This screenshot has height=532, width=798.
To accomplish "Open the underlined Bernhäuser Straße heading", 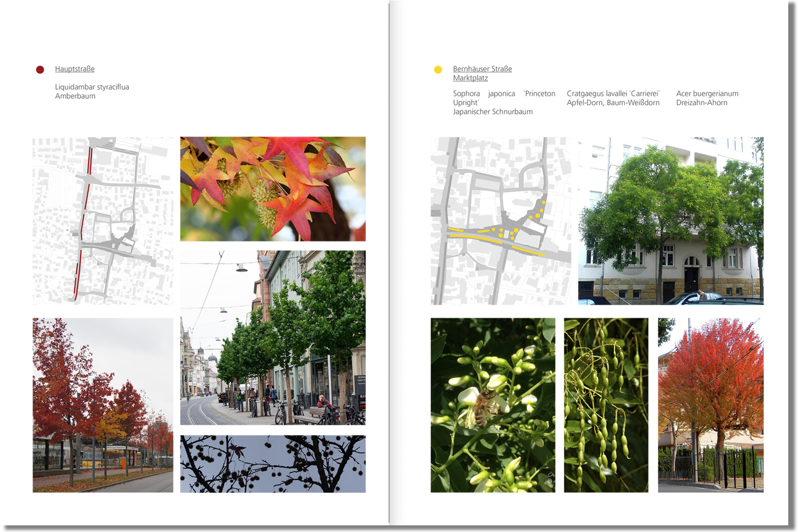I will tap(482, 69).
